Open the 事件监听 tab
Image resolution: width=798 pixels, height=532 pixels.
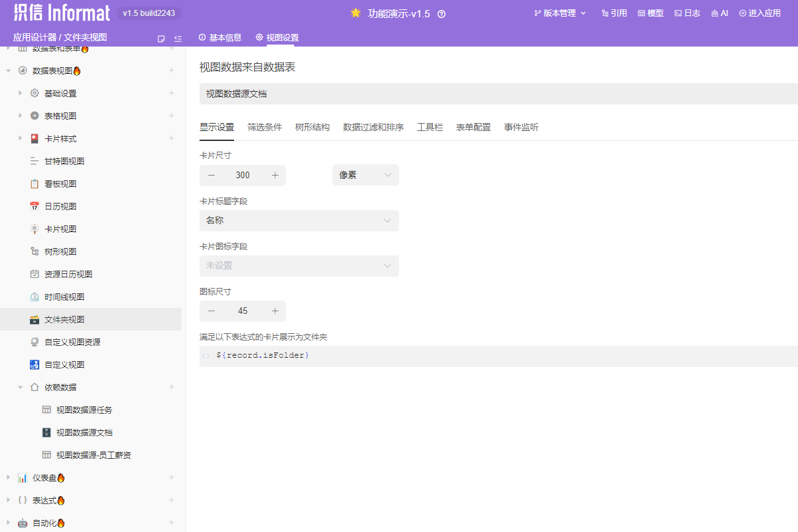[x=521, y=127]
